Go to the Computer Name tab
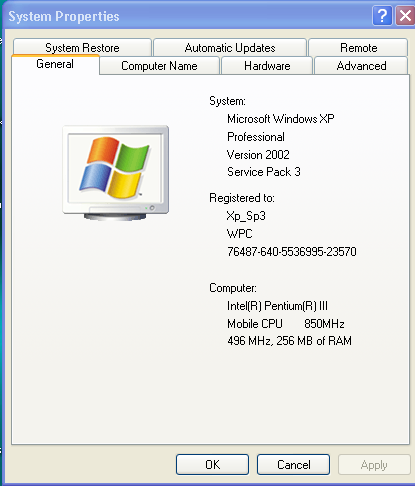 [x=159, y=66]
